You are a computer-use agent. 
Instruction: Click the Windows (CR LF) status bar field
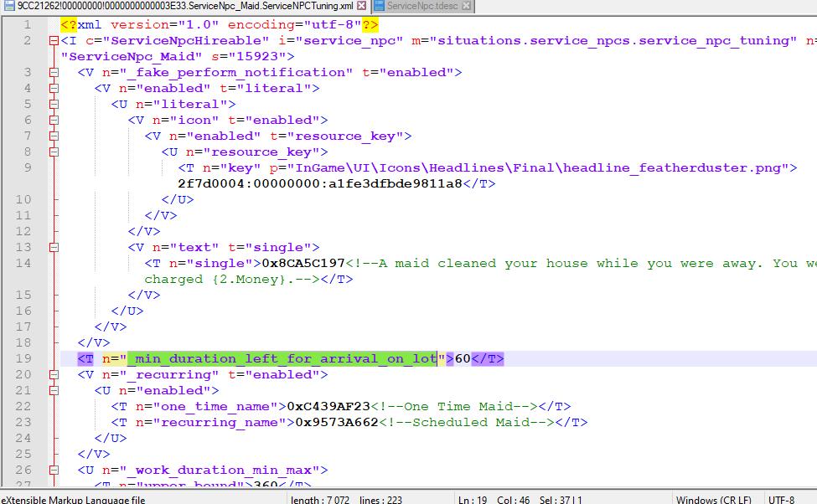click(x=713, y=499)
